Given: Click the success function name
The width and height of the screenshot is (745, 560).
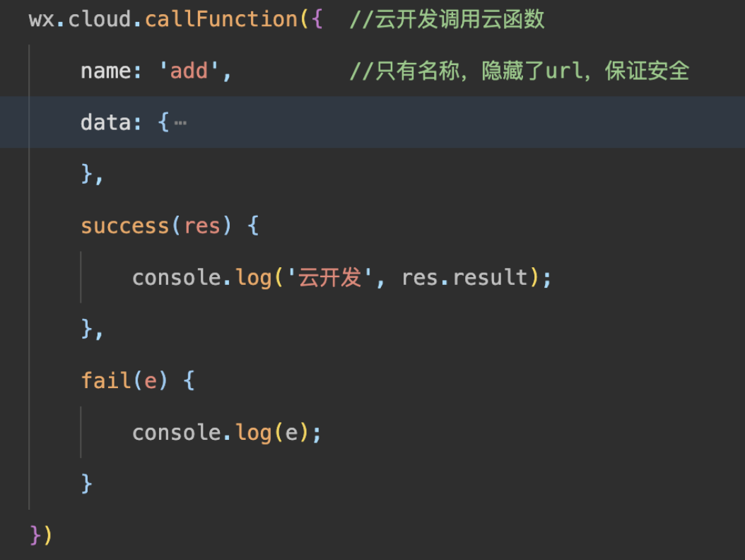Looking at the screenshot, I should [125, 226].
